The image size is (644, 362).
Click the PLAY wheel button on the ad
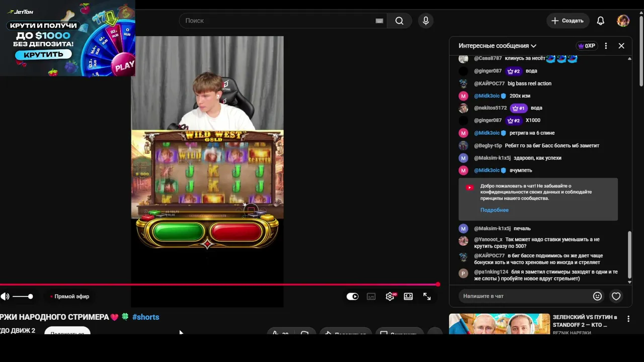click(124, 66)
